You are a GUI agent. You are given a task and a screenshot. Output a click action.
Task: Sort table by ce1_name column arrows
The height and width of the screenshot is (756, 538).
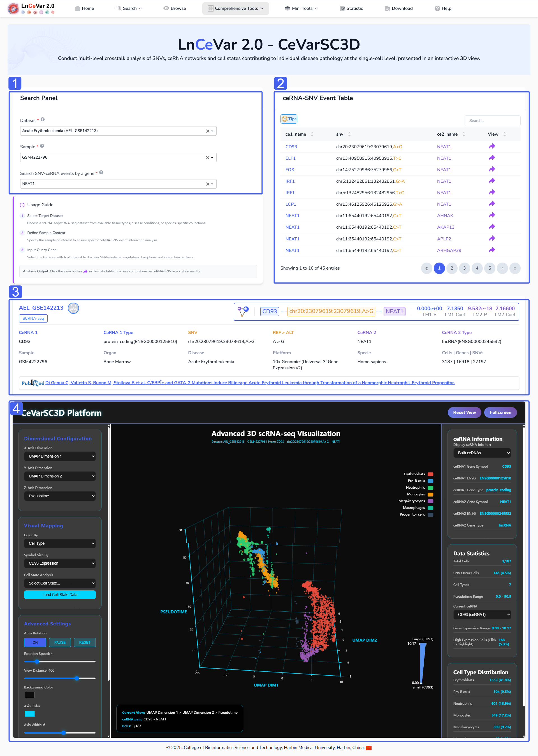[x=312, y=134]
